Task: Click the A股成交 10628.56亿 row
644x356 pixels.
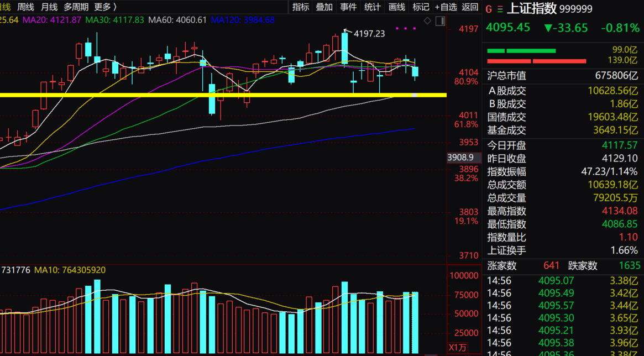Action: [x=563, y=91]
